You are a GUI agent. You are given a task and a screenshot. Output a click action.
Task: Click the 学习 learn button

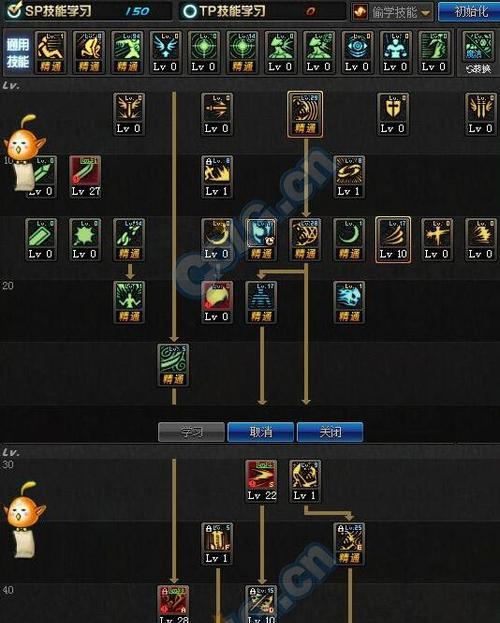(192, 432)
